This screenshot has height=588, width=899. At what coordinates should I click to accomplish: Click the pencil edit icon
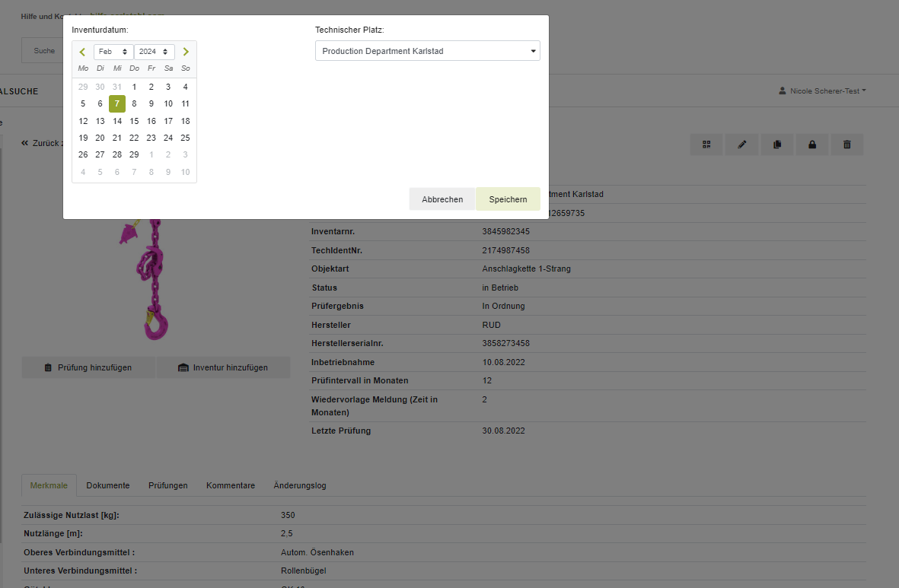pos(742,145)
